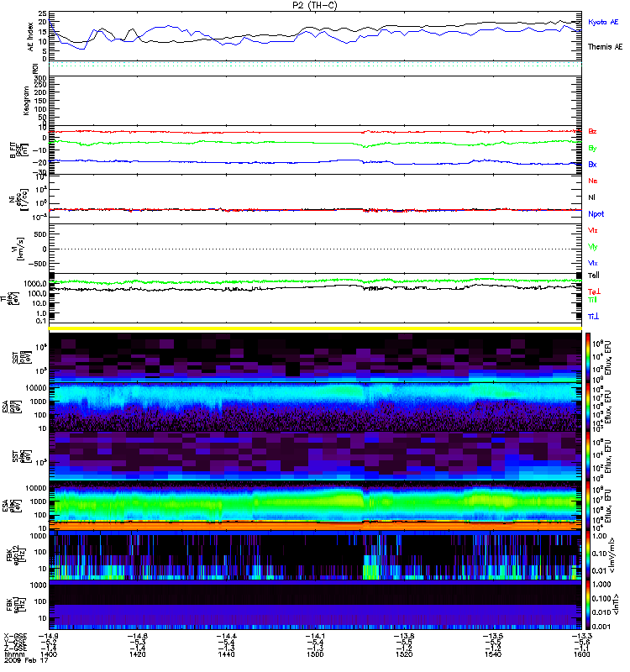Select the blue perpendicular Ti legend label
The height and width of the screenshot is (672, 630).
593,317
